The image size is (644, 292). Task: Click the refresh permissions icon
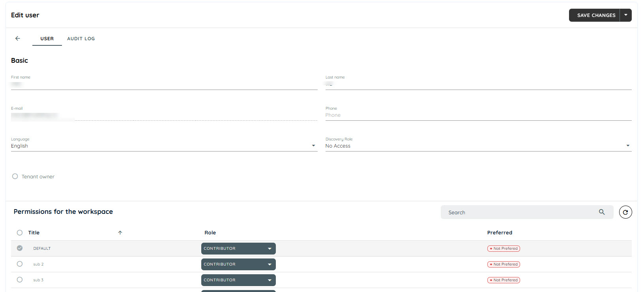625,212
